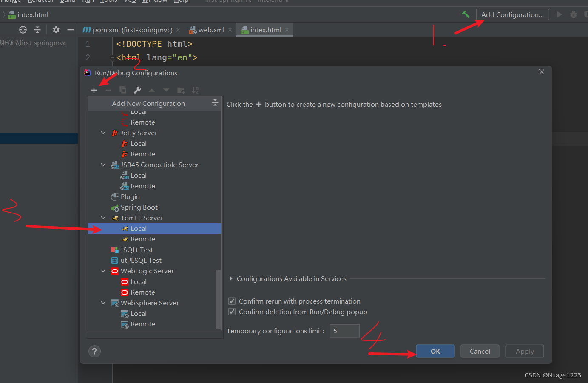The width and height of the screenshot is (588, 383).
Task: Select Remote under WebLogic Server
Action: pyautogui.click(x=143, y=292)
